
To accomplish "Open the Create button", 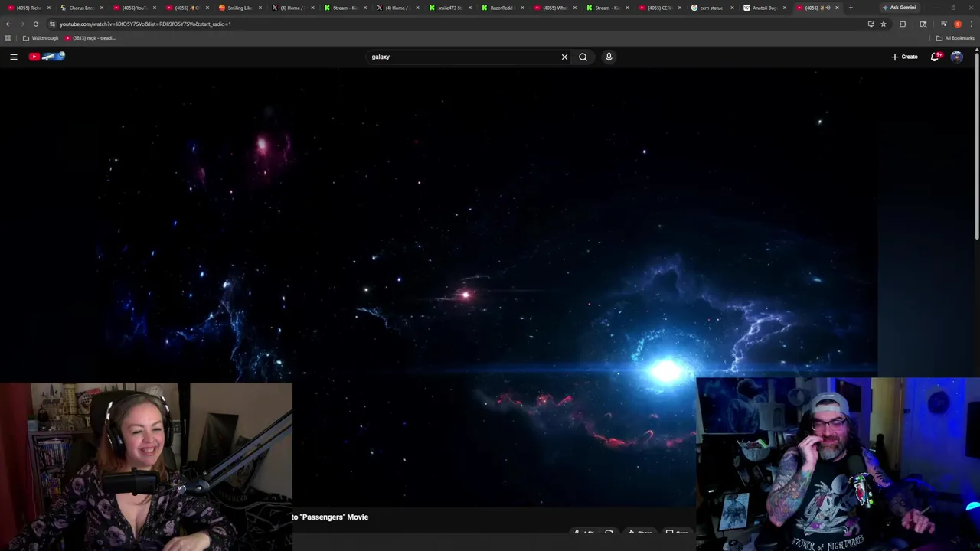I will 904,57.
